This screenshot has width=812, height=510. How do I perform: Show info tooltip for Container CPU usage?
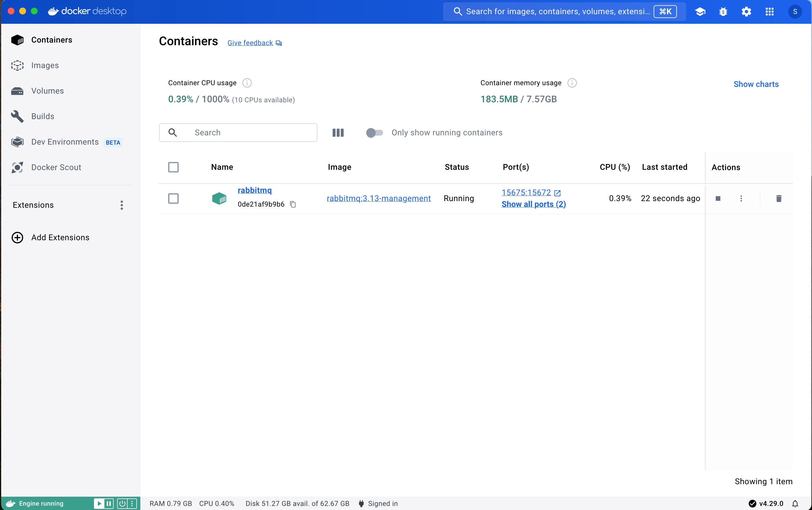coord(247,83)
